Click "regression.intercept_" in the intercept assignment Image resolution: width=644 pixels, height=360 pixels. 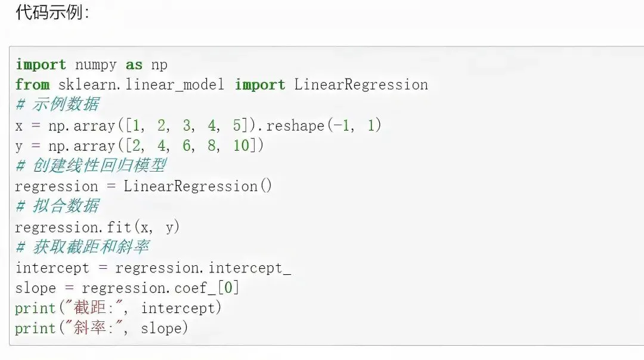click(x=203, y=268)
